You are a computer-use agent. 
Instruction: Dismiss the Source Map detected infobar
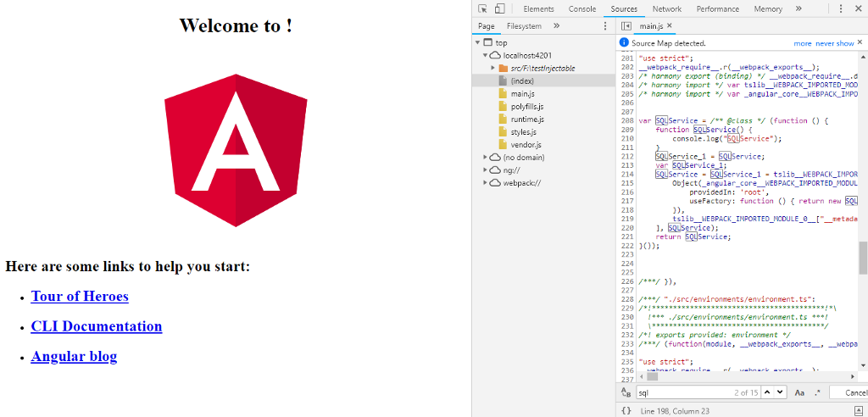coord(860,42)
